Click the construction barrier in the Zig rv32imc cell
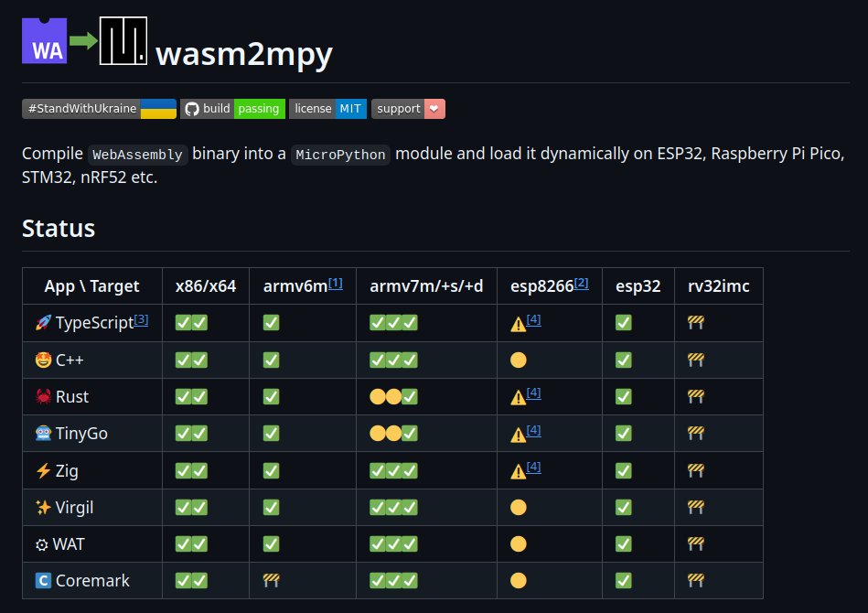Screen dimensions: 868x613 tap(696, 470)
